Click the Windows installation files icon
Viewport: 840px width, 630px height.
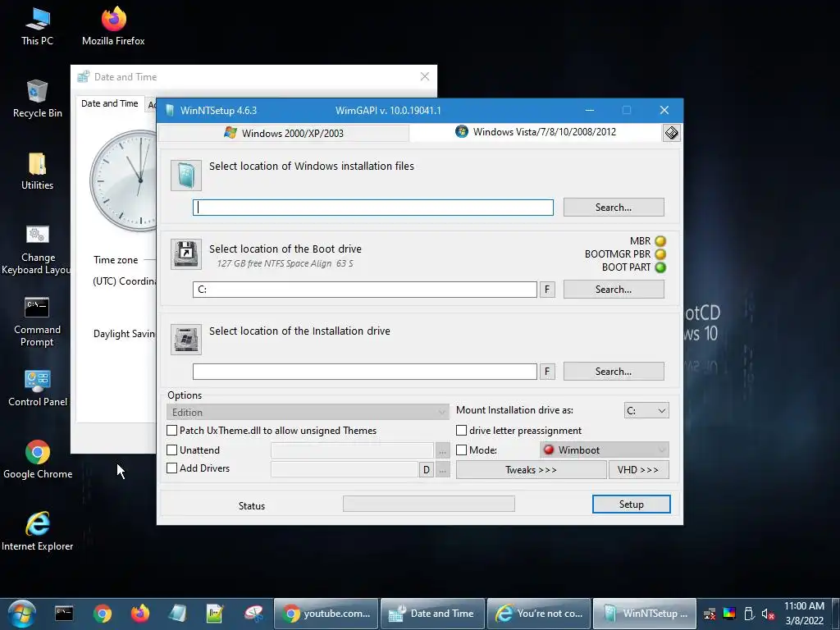coord(186,176)
